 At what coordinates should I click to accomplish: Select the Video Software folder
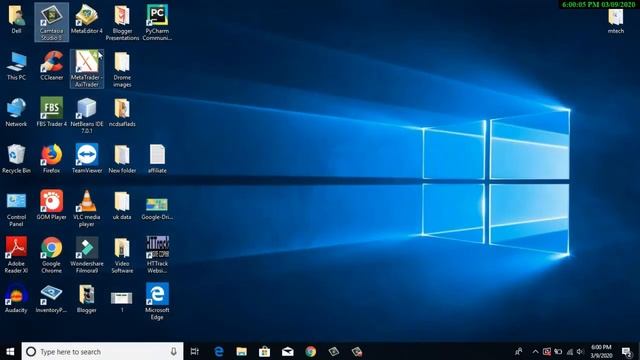point(122,255)
